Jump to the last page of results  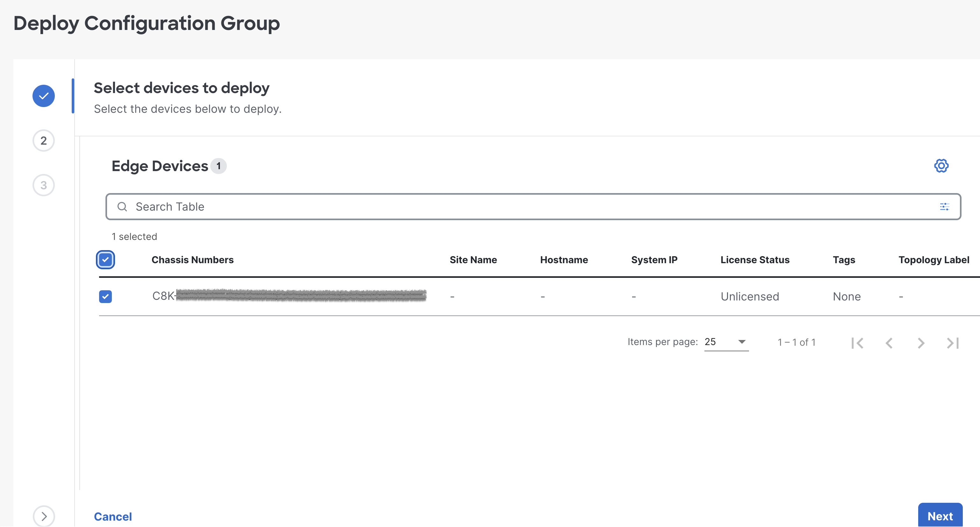(x=952, y=343)
